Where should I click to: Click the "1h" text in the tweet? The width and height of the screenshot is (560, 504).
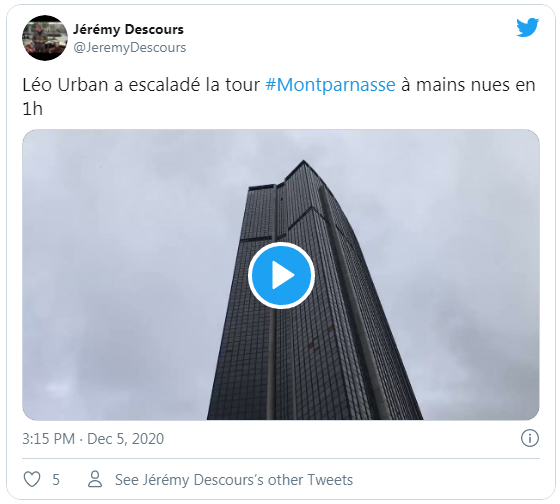[x=32, y=109]
